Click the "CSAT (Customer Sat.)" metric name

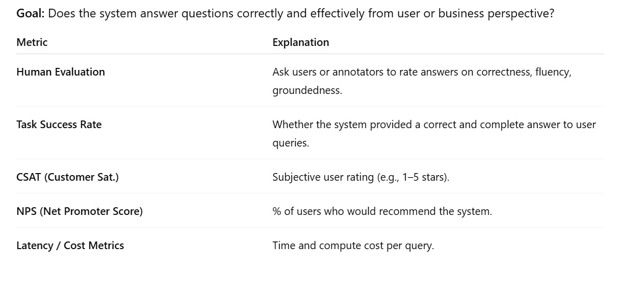click(67, 177)
